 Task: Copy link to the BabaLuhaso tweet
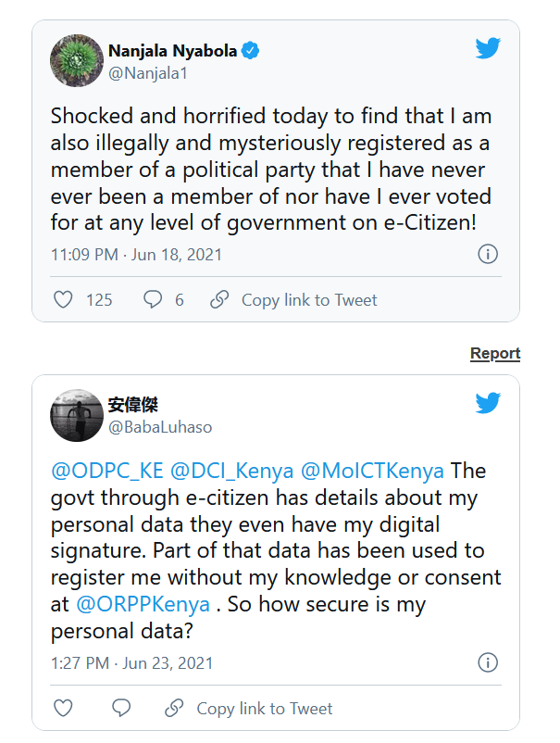tap(249, 708)
